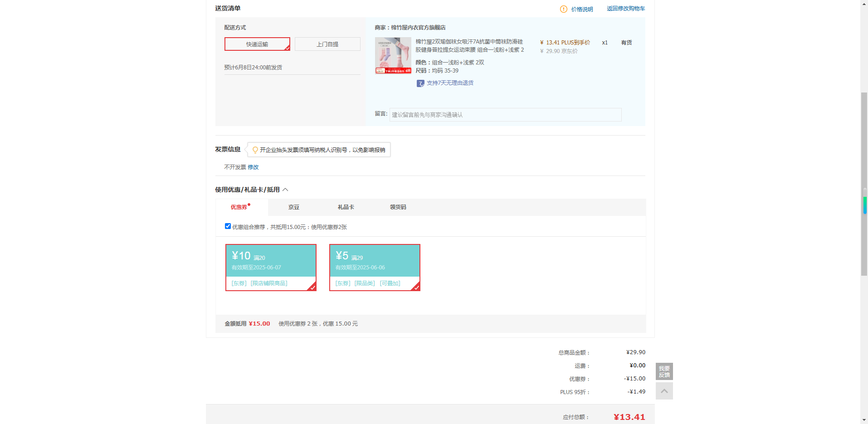Deselect the ¥5 满29 coupon

[x=375, y=268]
